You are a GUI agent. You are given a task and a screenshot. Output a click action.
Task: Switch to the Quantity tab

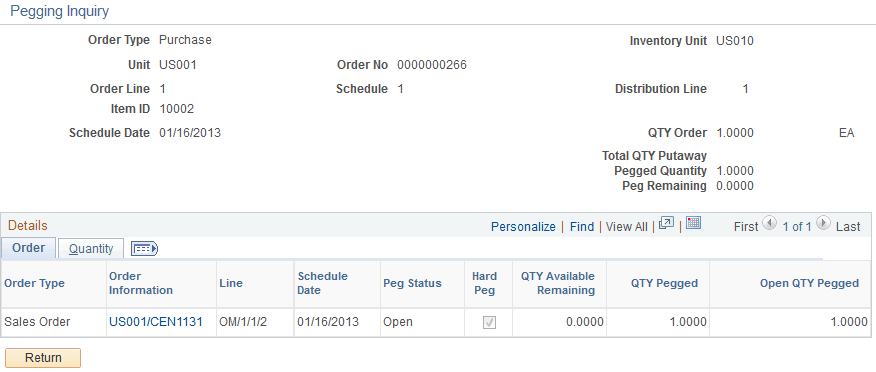click(91, 249)
